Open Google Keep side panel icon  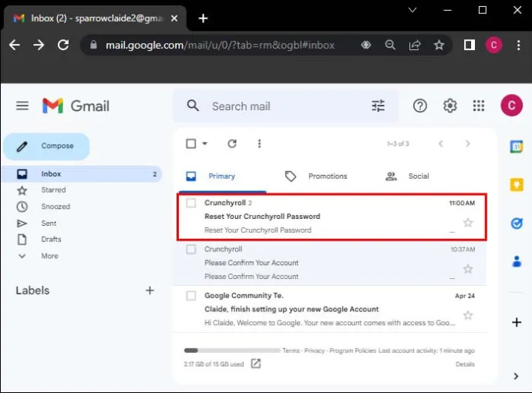pyautogui.click(x=517, y=185)
